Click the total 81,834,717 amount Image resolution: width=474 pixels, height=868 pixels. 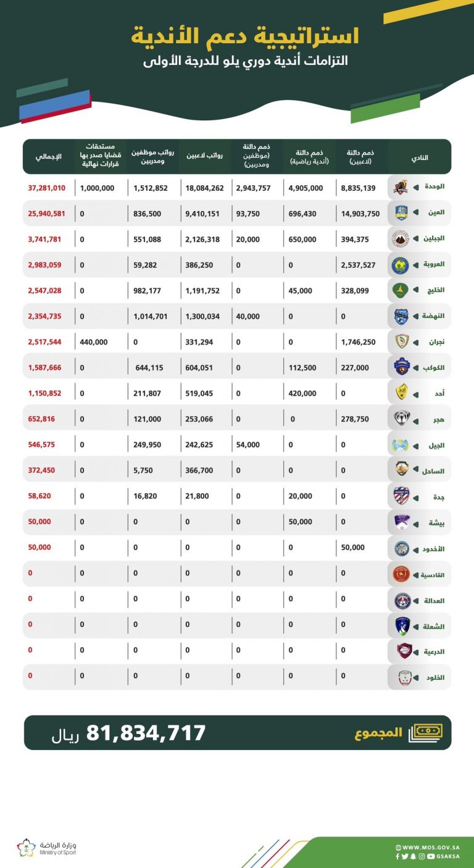146,733
